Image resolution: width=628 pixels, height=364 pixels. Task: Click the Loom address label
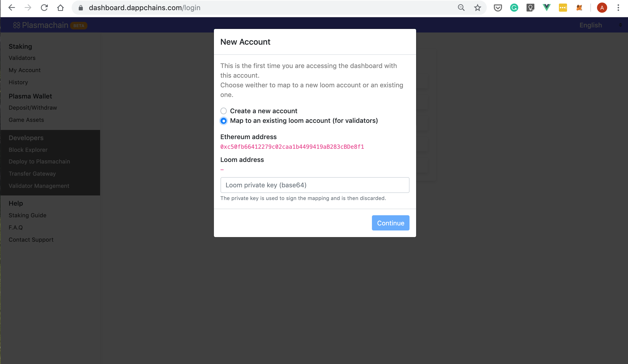(242, 160)
